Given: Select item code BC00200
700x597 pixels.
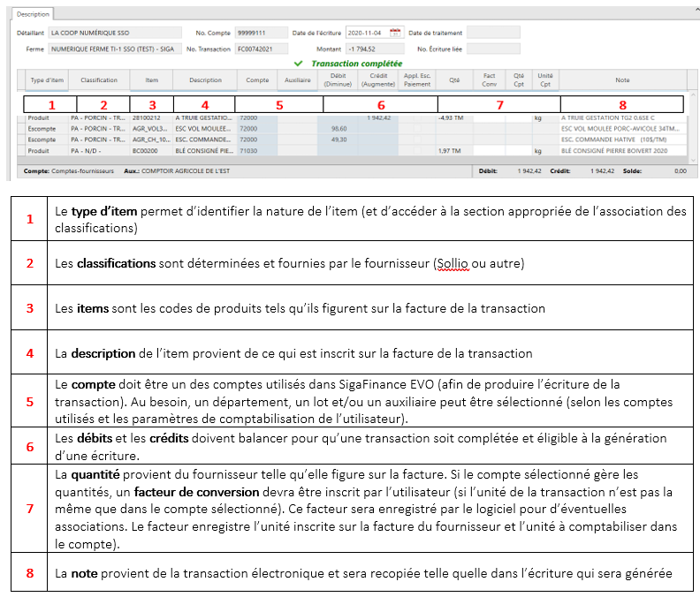Looking at the screenshot, I should point(145,151).
